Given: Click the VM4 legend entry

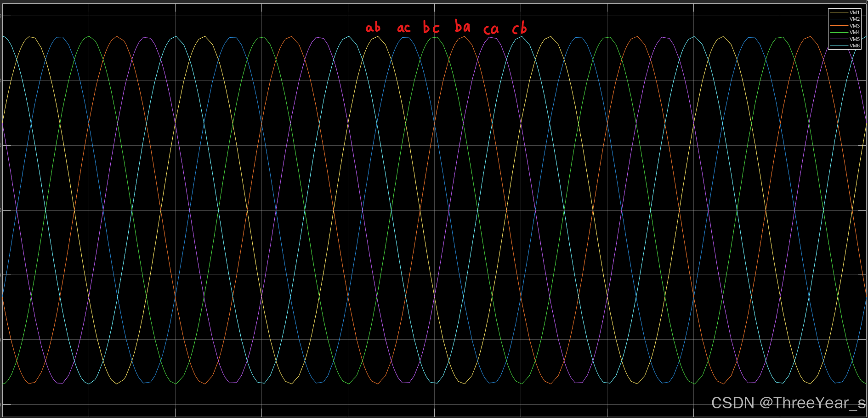Looking at the screenshot, I should 845,32.
